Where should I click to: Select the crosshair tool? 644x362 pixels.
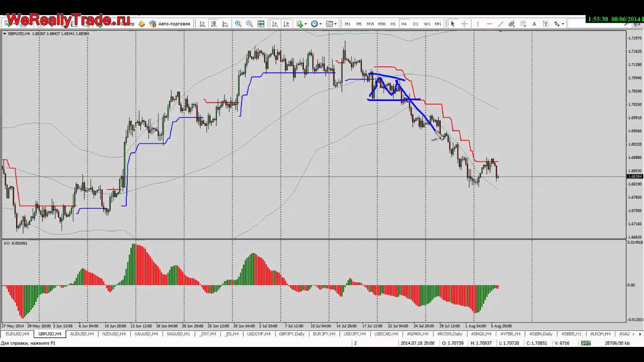pos(464,24)
